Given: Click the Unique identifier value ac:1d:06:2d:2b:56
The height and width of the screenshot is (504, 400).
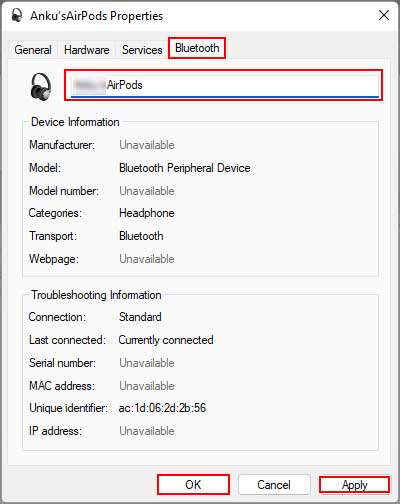Looking at the screenshot, I should coord(162,408).
